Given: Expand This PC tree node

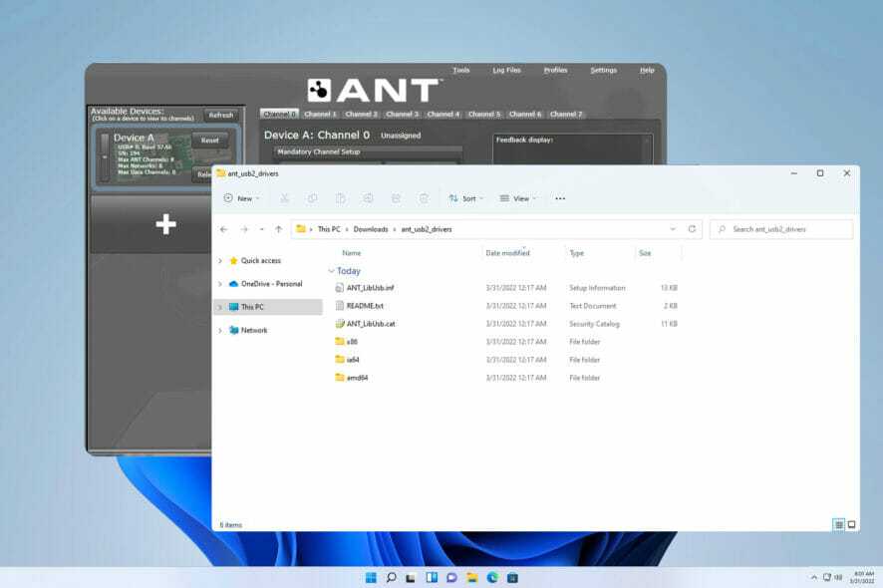Looking at the screenshot, I should click(220, 307).
